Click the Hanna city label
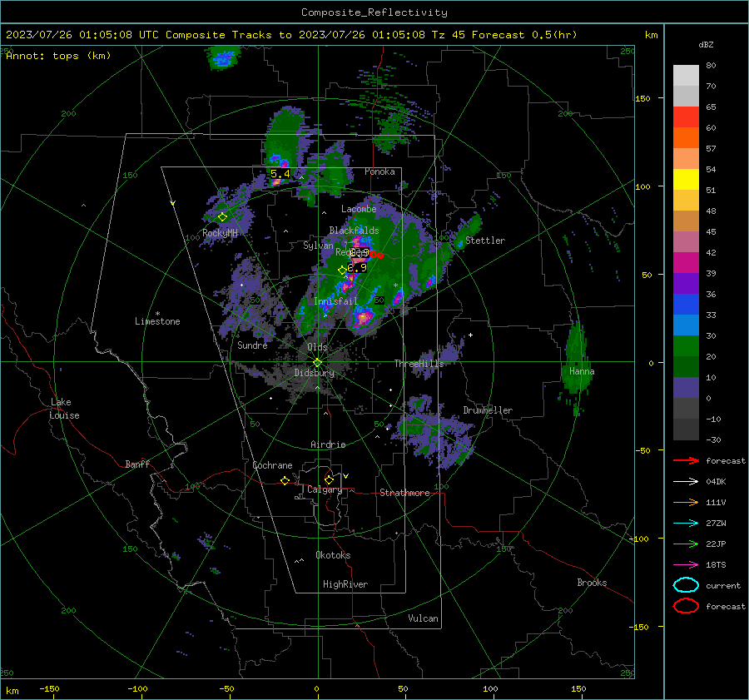 (x=582, y=371)
